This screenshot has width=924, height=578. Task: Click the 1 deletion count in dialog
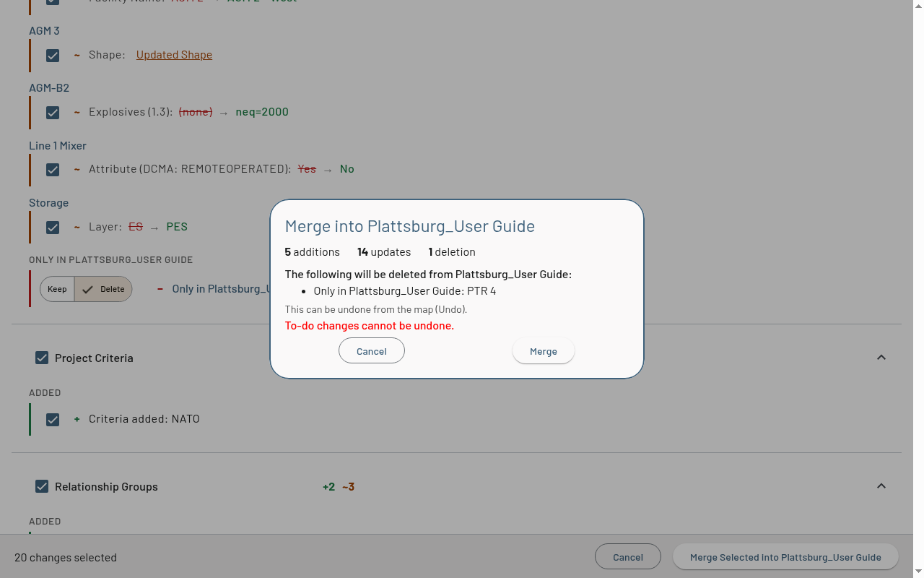click(x=452, y=252)
